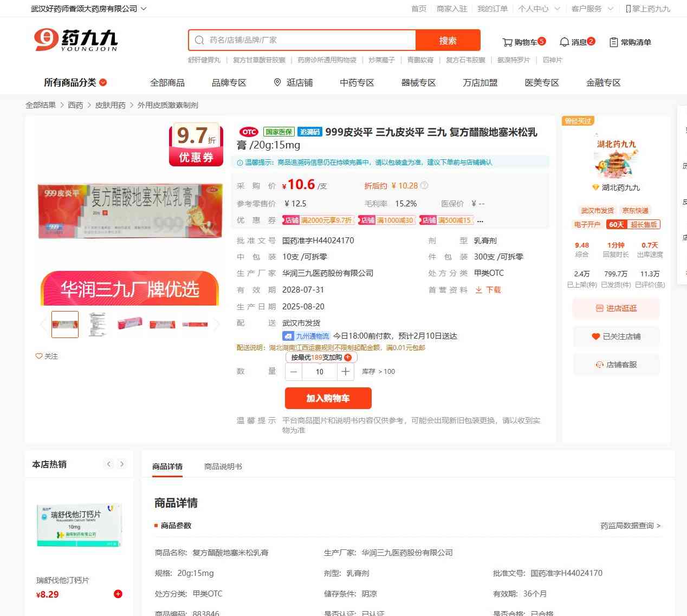Expand the 所有商品分类 category dropdown
This screenshot has height=616, width=687.
click(75, 82)
